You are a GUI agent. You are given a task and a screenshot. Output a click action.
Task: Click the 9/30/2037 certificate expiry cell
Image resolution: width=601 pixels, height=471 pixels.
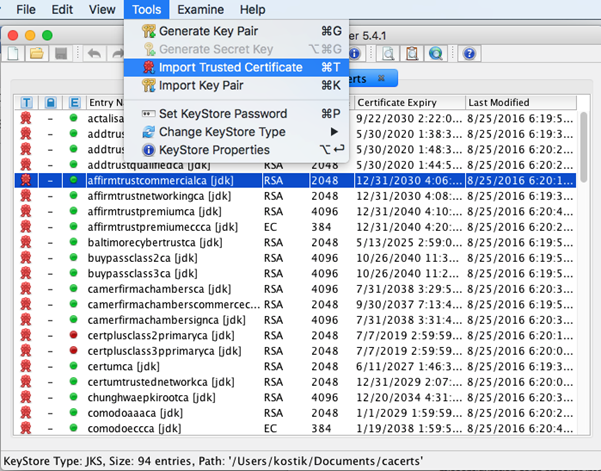click(409, 304)
